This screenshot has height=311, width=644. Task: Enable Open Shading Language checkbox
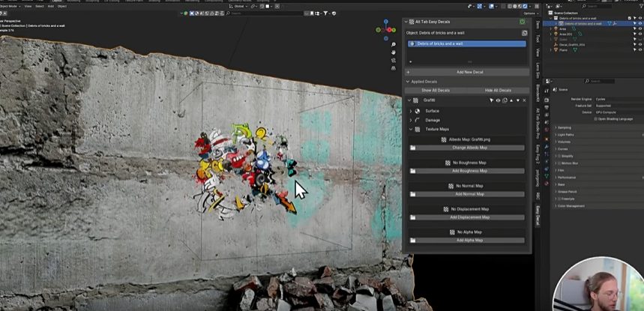click(595, 118)
